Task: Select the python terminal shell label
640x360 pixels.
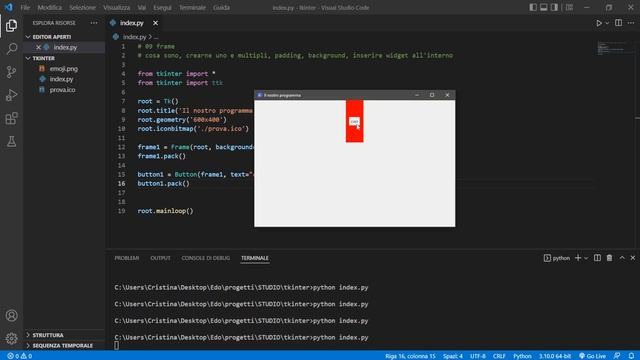Action: coord(557,258)
